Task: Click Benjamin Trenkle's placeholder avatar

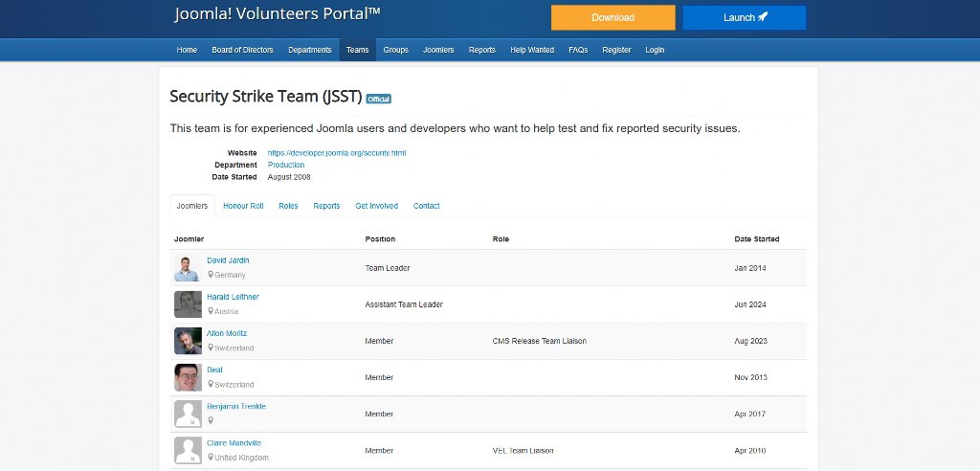Action: (188, 415)
